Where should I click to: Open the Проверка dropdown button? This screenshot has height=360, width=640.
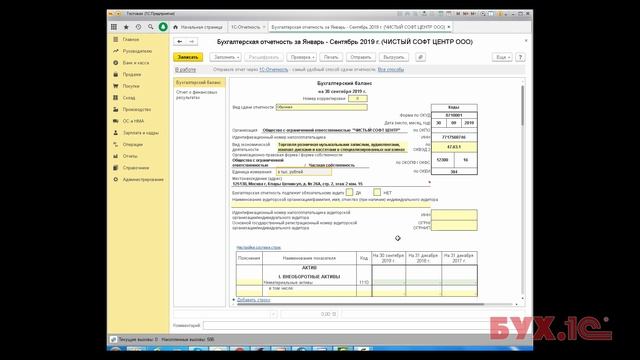[x=302, y=57]
